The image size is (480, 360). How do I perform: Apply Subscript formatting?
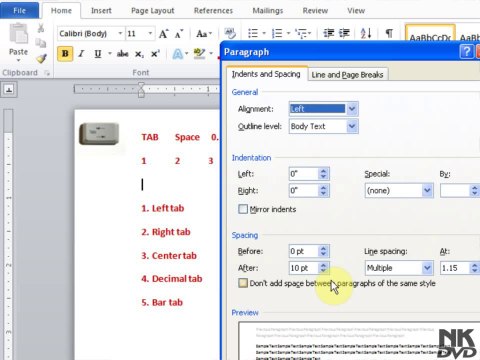[x=139, y=54]
